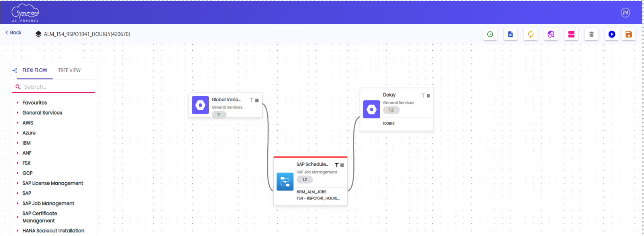The height and width of the screenshot is (236, 644).
Task: Click the Symphony AI Powered logo
Action: coord(25,13)
